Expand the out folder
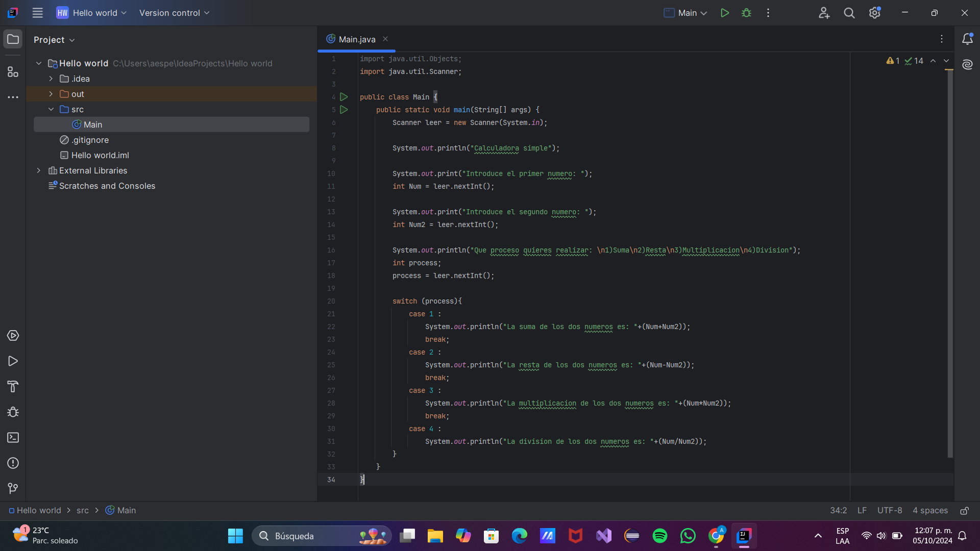Viewport: 980px width, 551px height. [x=51, y=94]
